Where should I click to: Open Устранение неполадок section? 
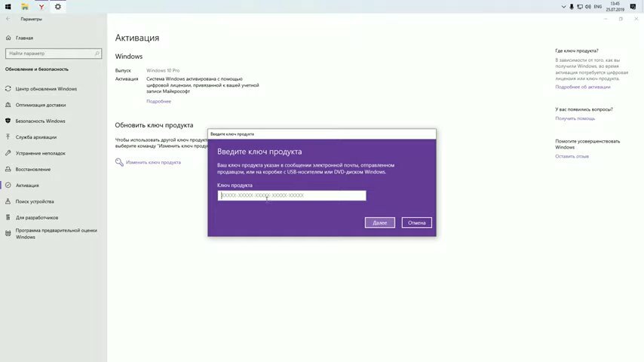pos(40,153)
